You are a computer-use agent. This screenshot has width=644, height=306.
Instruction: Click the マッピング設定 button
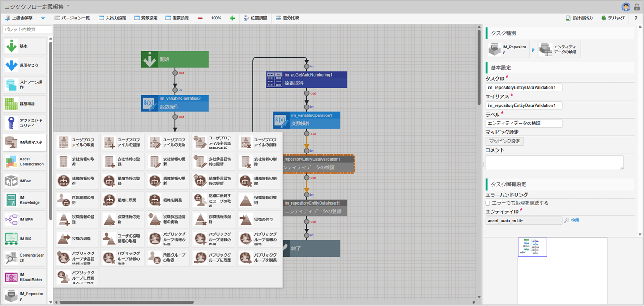point(505,141)
